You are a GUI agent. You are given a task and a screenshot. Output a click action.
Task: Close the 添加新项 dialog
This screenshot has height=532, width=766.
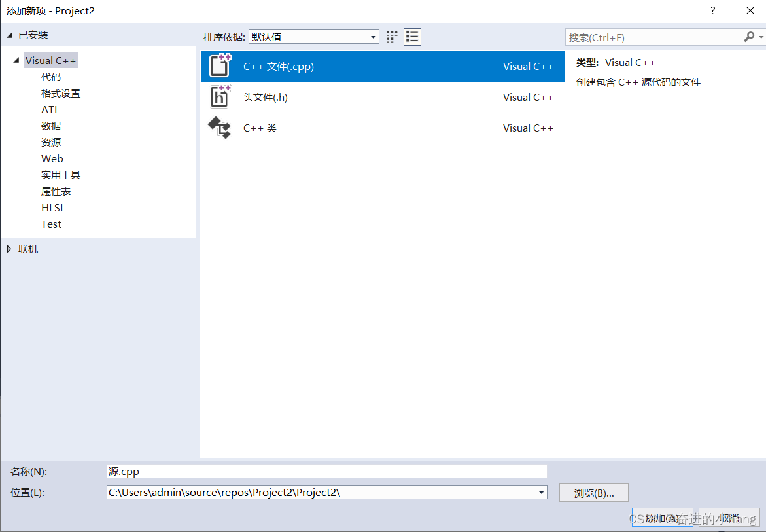pyautogui.click(x=750, y=10)
